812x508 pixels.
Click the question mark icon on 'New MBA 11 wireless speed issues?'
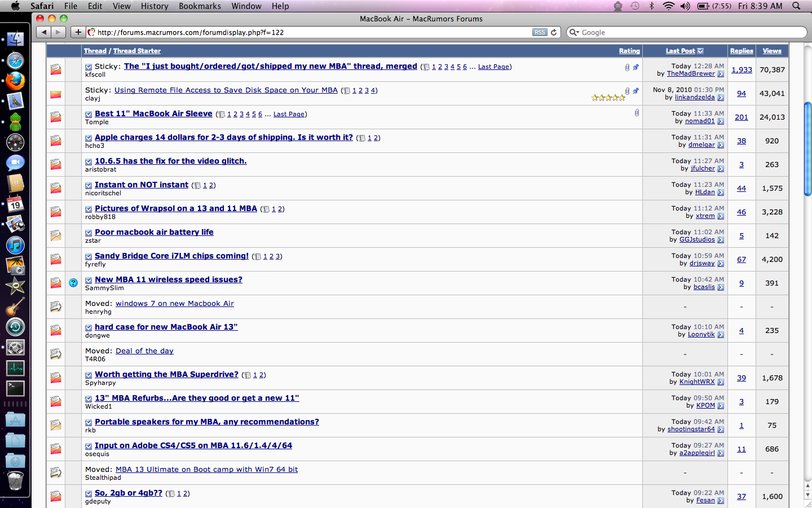tap(73, 283)
